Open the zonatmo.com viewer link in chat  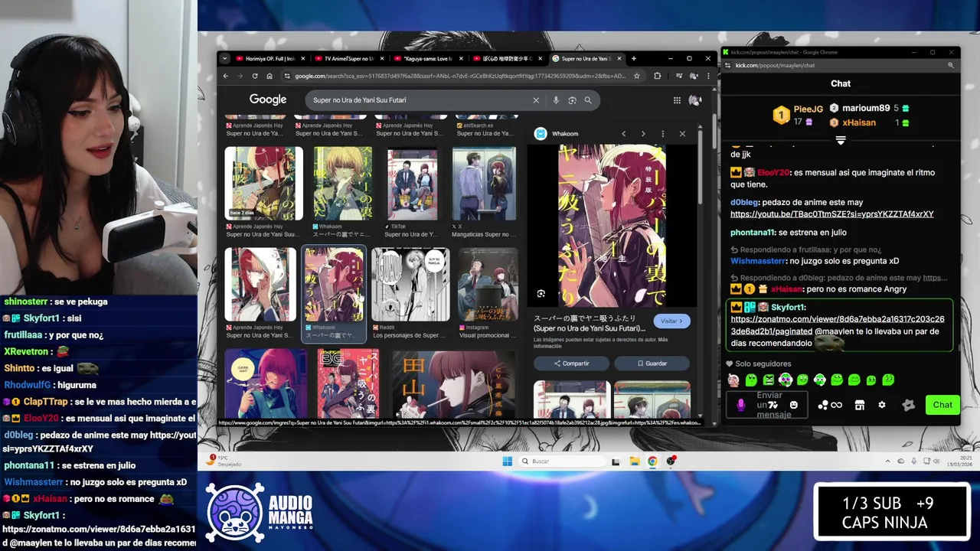click(838, 325)
